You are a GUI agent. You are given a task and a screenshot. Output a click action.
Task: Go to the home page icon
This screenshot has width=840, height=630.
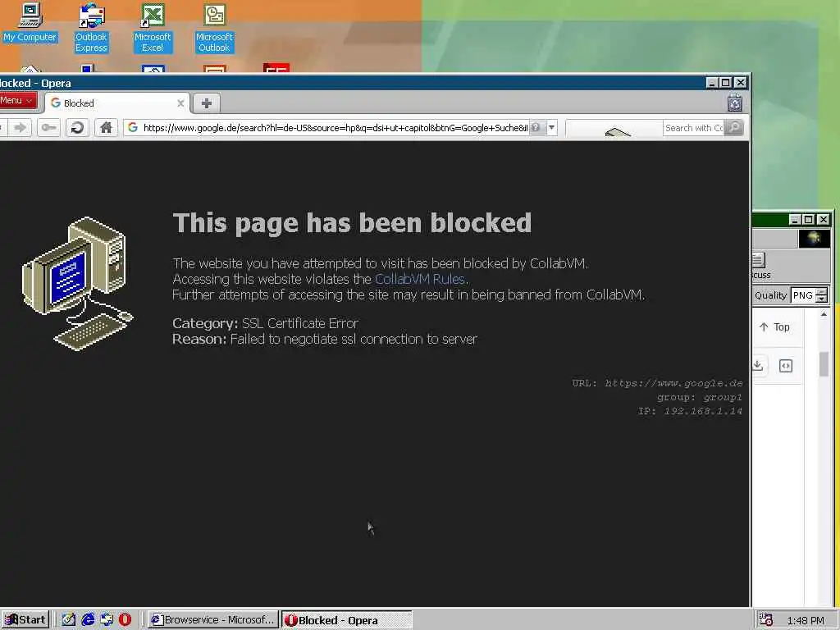pos(106,127)
